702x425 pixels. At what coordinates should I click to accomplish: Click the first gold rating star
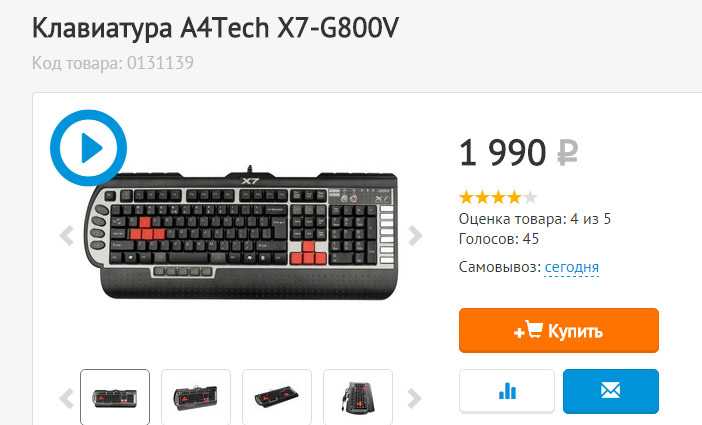pyautogui.click(x=467, y=197)
